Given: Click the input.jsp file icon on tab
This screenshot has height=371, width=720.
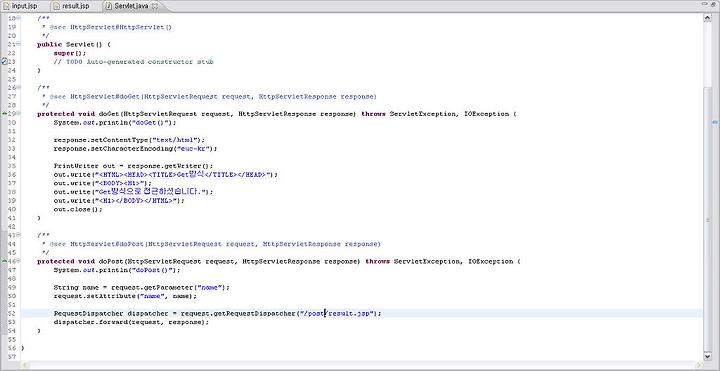Looking at the screenshot, I should pos(7,6).
